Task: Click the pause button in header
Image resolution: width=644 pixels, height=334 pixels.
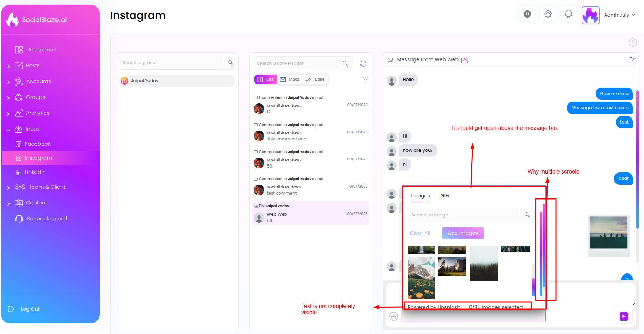Action: [x=527, y=14]
